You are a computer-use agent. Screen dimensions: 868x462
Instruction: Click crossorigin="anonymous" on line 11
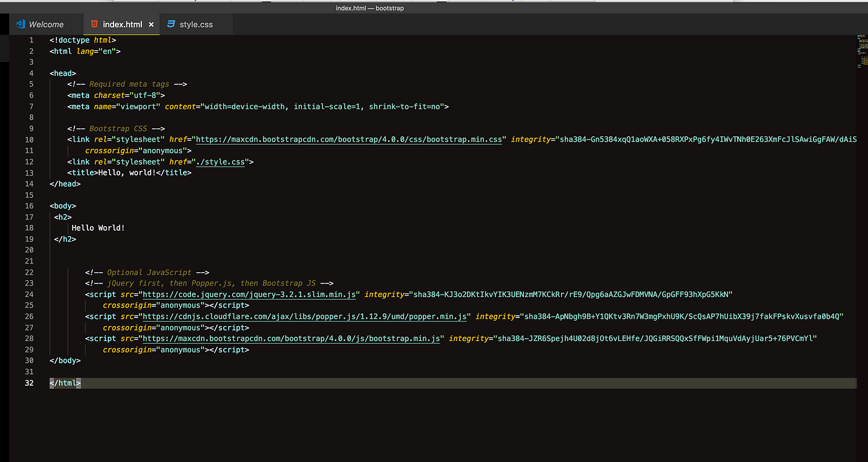136,151
